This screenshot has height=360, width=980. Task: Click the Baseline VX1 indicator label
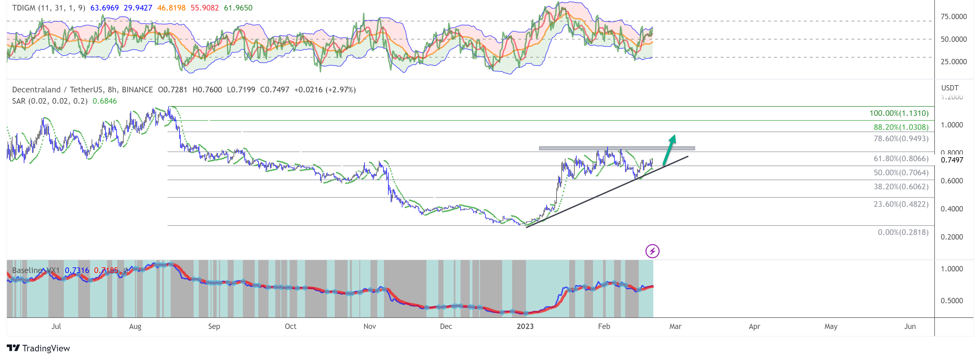click(x=36, y=270)
